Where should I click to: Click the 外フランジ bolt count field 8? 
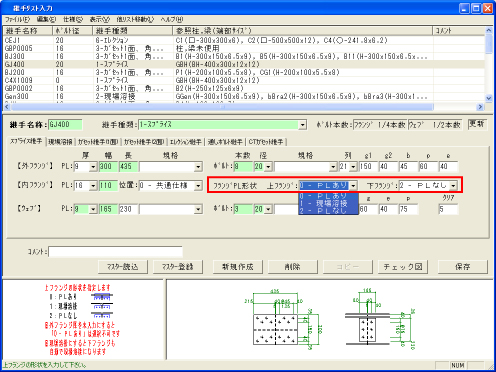click(x=243, y=167)
